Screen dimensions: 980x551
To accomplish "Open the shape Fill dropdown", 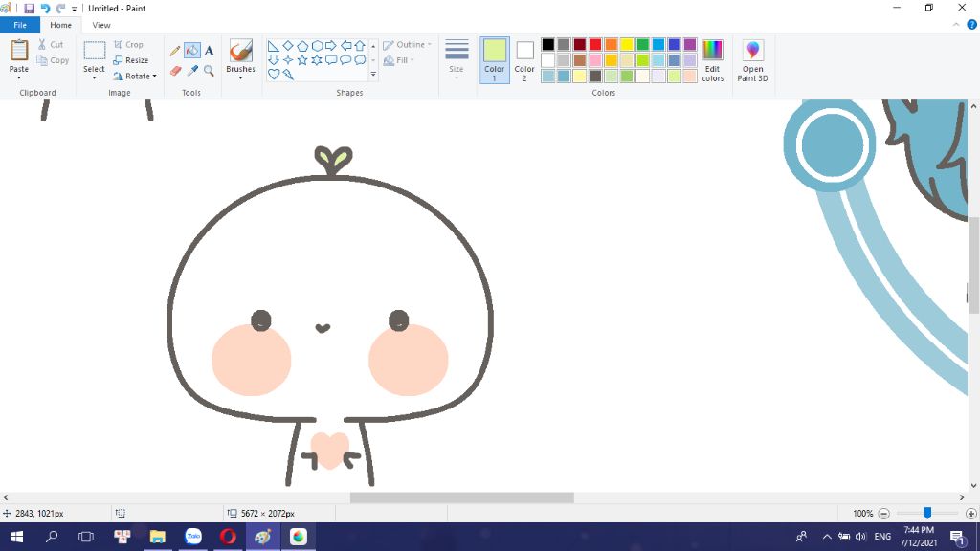I will 399,60.
